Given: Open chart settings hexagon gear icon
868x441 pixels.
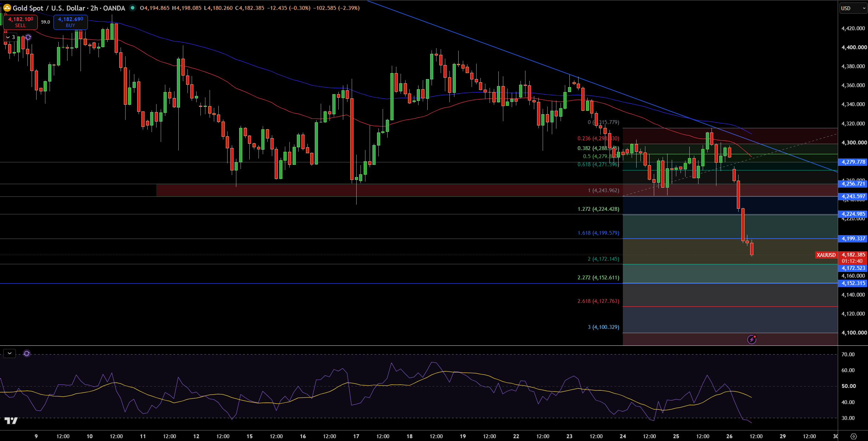Looking at the screenshot, I should point(853,436).
